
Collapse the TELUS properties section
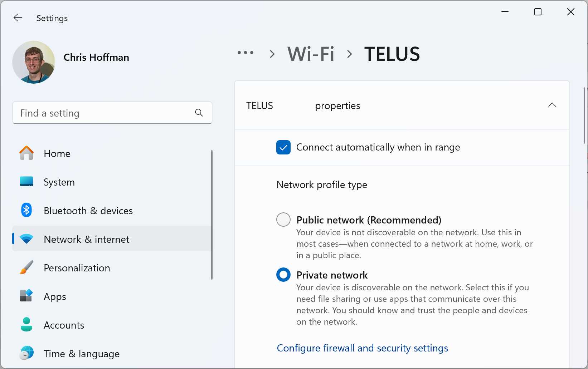[552, 105]
